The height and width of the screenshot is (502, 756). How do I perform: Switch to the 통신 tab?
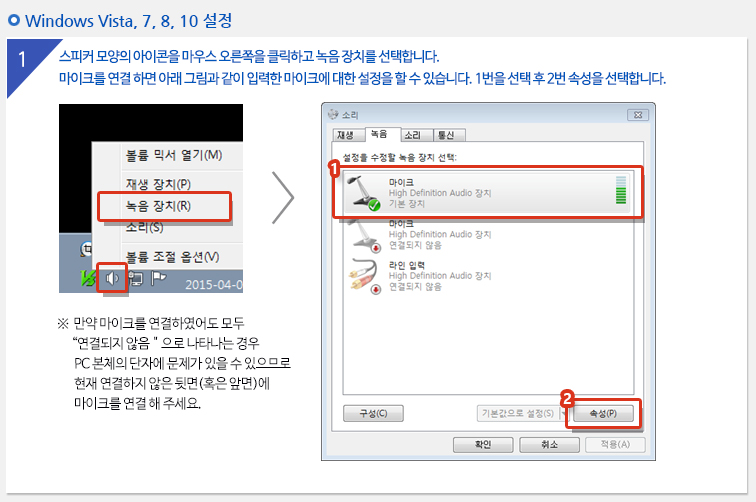coord(446,136)
